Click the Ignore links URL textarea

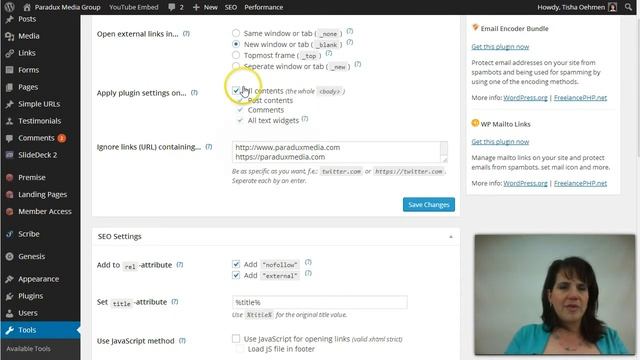(x=340, y=152)
